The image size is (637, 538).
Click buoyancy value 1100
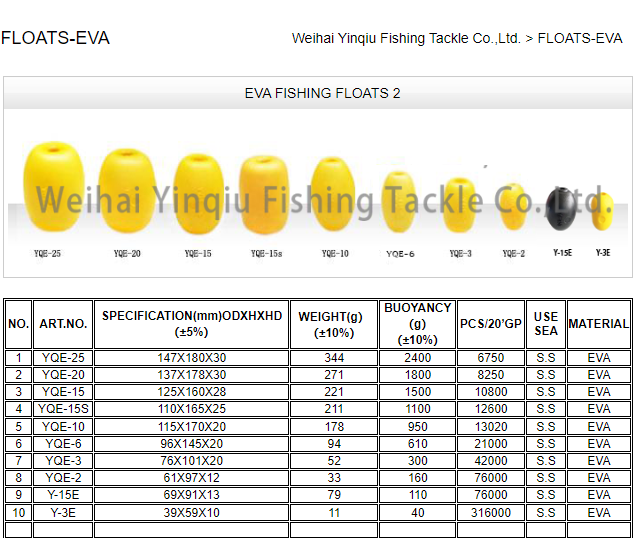[x=417, y=409]
